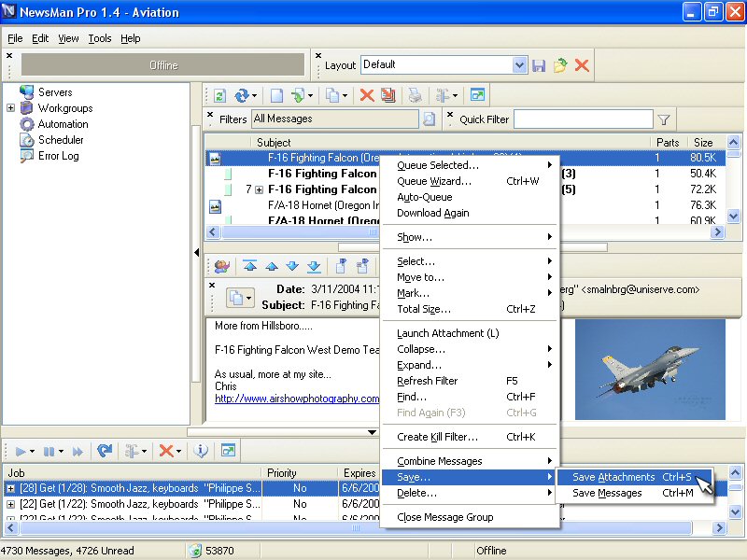Viewport: 747px width, 560px height.
Task: Open the Filters All Messages combo box
Action: pyautogui.click(x=335, y=119)
